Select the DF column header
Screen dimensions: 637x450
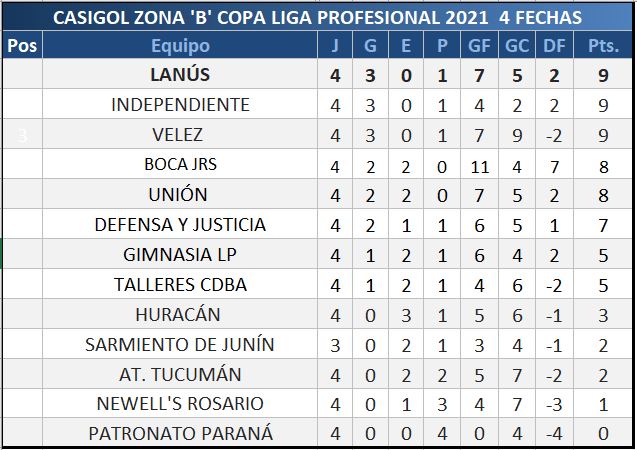pyautogui.click(x=551, y=46)
